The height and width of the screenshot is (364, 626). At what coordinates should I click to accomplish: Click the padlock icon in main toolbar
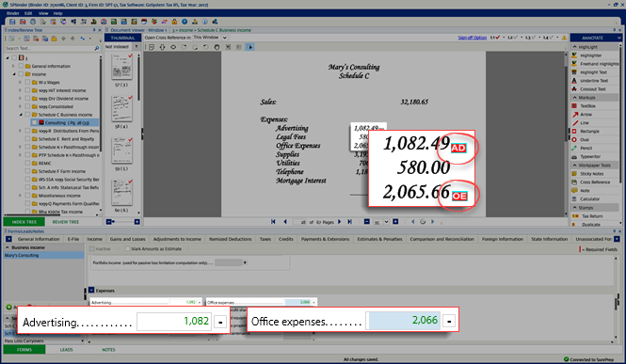(174, 22)
